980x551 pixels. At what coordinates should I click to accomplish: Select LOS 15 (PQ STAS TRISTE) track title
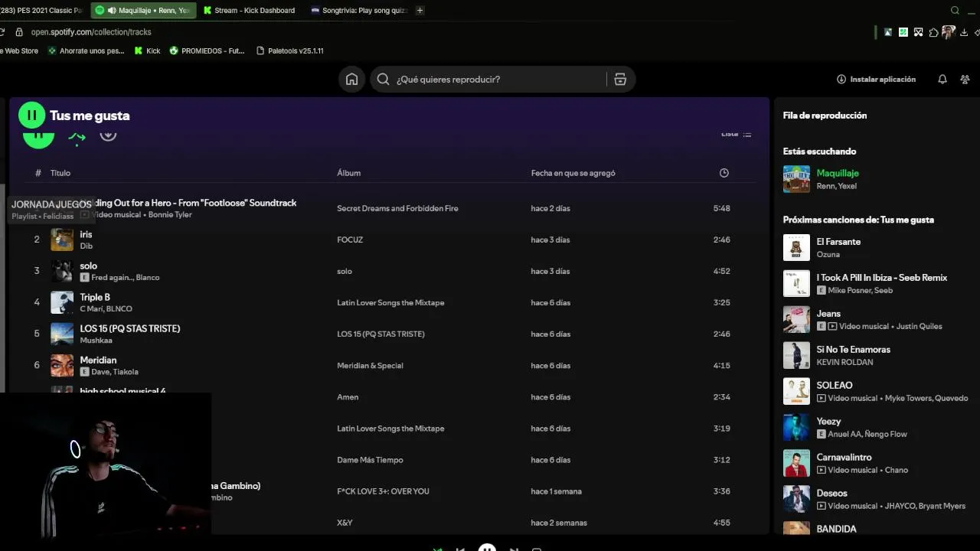130,328
